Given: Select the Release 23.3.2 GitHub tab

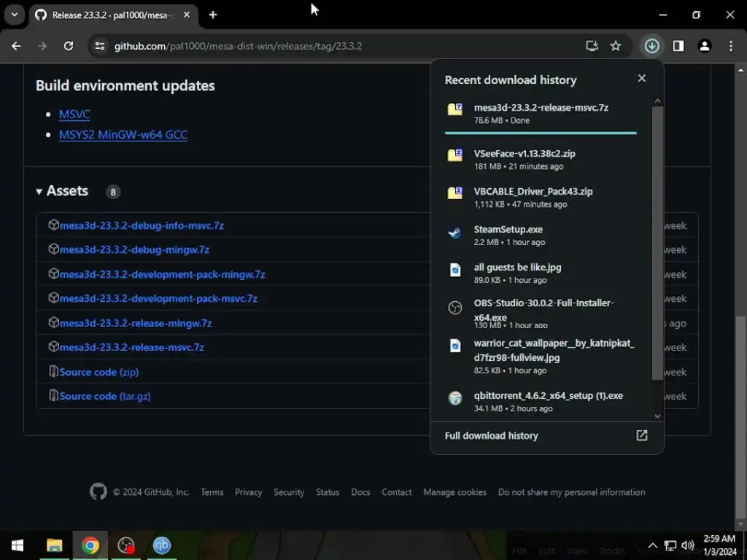Looking at the screenshot, I should click(115, 15).
